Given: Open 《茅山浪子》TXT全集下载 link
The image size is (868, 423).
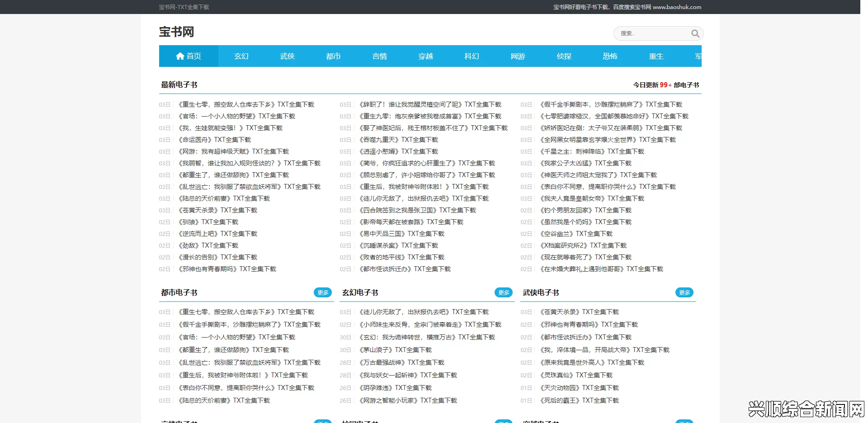Looking at the screenshot, I should pyautogui.click(x=395, y=350).
